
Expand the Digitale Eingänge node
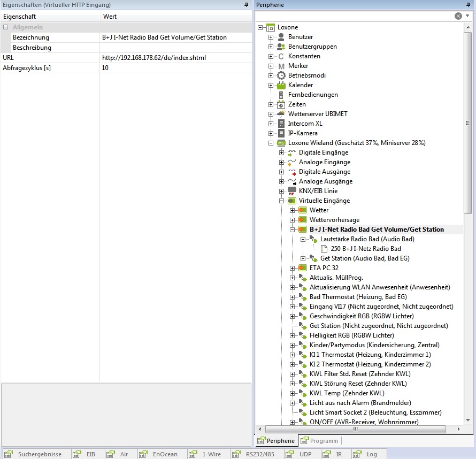[x=282, y=153]
